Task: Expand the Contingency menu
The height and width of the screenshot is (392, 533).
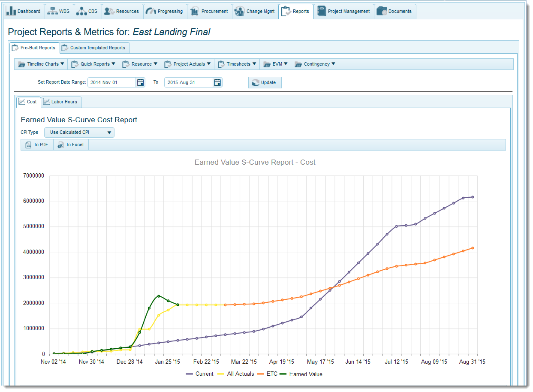Action: point(315,64)
